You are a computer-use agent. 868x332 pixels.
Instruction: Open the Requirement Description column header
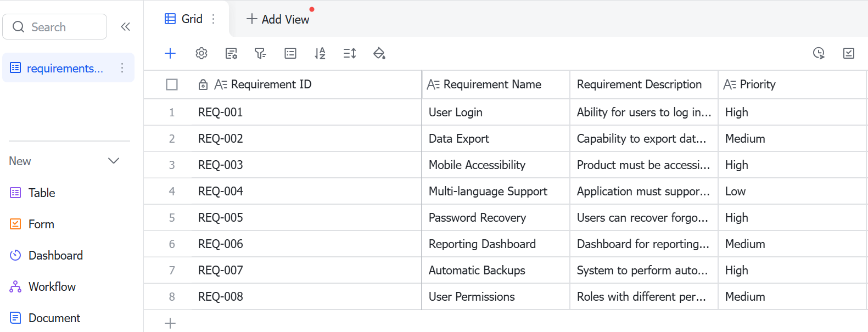coord(645,85)
